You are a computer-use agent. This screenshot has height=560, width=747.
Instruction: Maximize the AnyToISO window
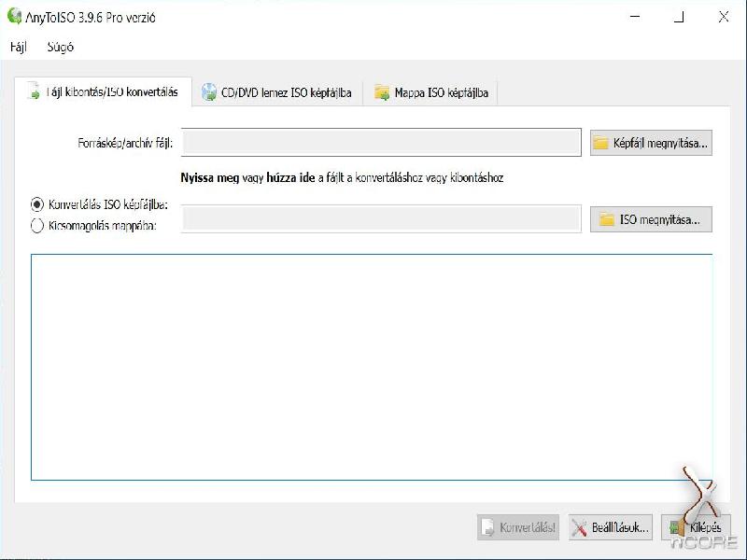[679, 17]
